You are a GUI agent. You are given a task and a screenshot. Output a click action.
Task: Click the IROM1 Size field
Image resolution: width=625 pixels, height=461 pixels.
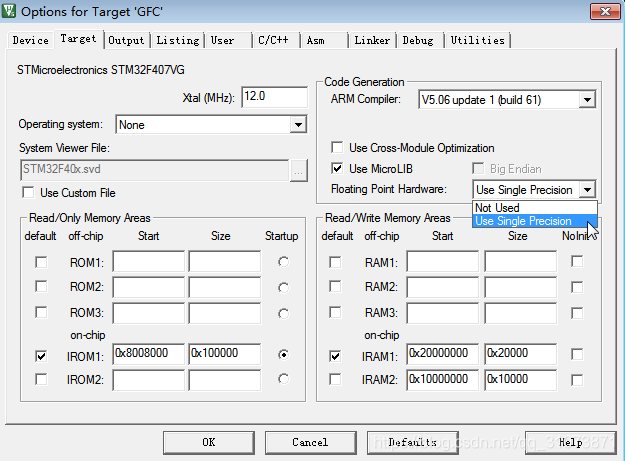pos(225,354)
